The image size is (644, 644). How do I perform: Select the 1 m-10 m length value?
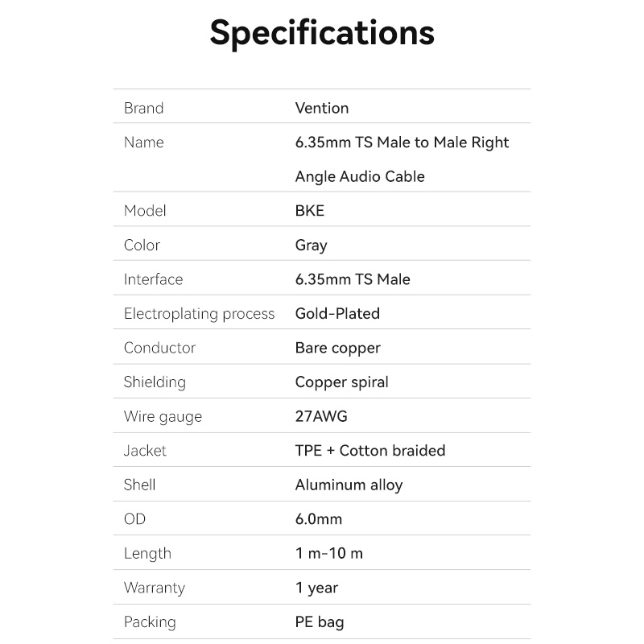click(x=328, y=554)
